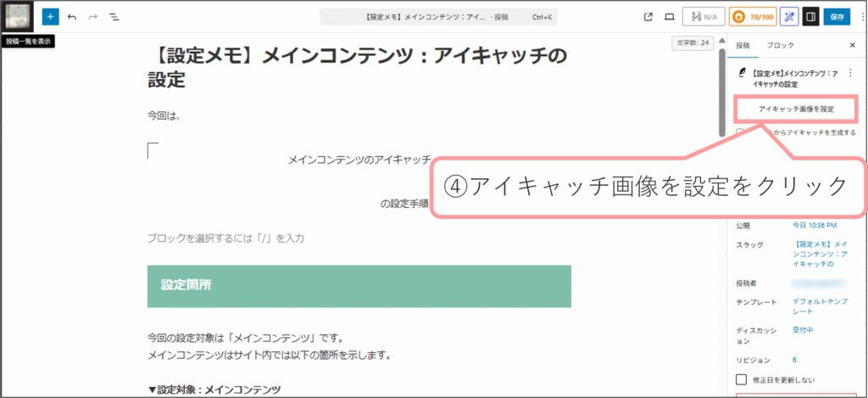Switch to the 投稿 tab in sidebar

pos(743,45)
